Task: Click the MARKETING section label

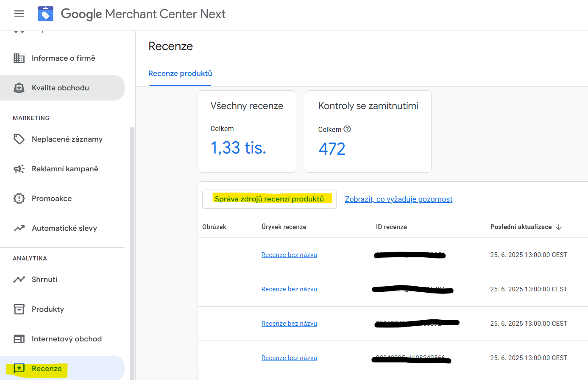Action: (31, 118)
